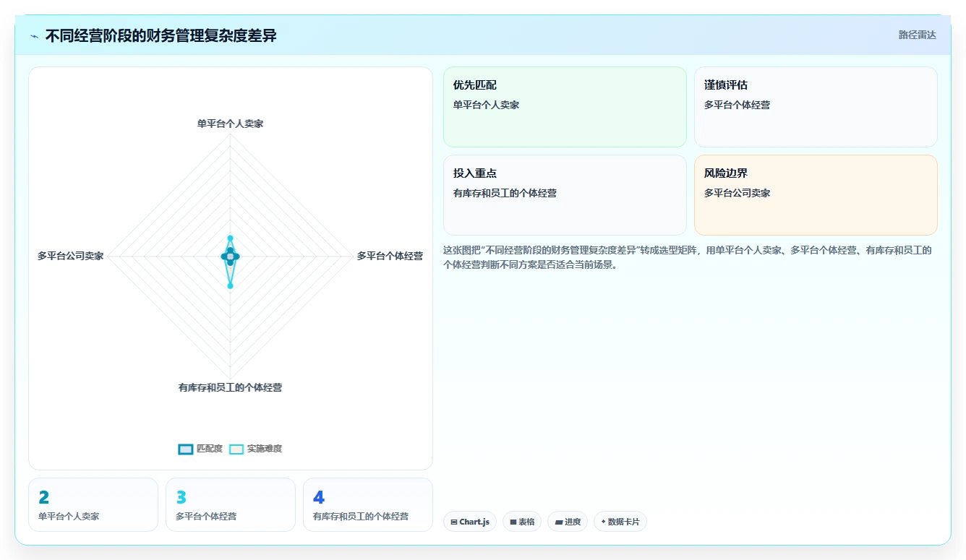Click the radar axis label 有库存和员工的个体经营
The image size is (966, 560).
[230, 387]
